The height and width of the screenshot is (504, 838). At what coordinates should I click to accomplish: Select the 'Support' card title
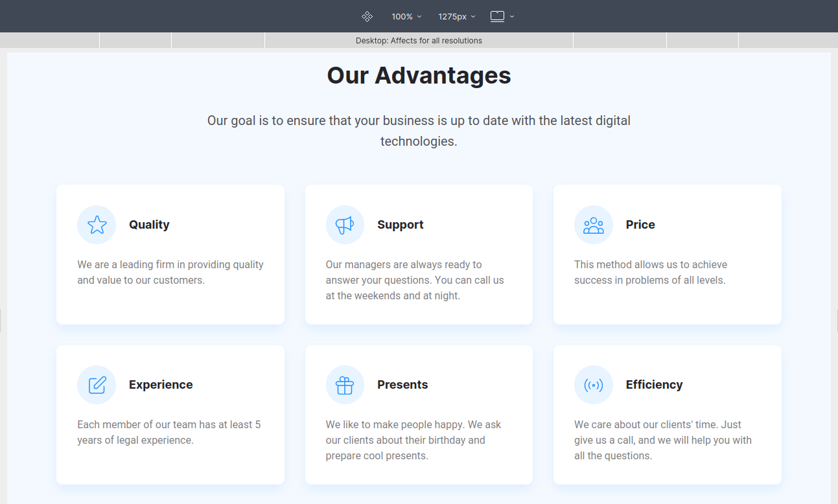click(x=401, y=225)
